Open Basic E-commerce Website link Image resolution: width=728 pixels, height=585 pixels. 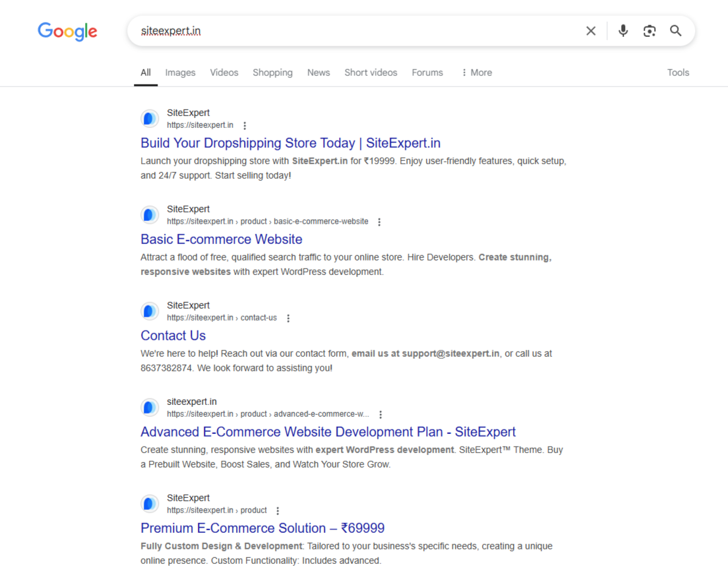[222, 239]
